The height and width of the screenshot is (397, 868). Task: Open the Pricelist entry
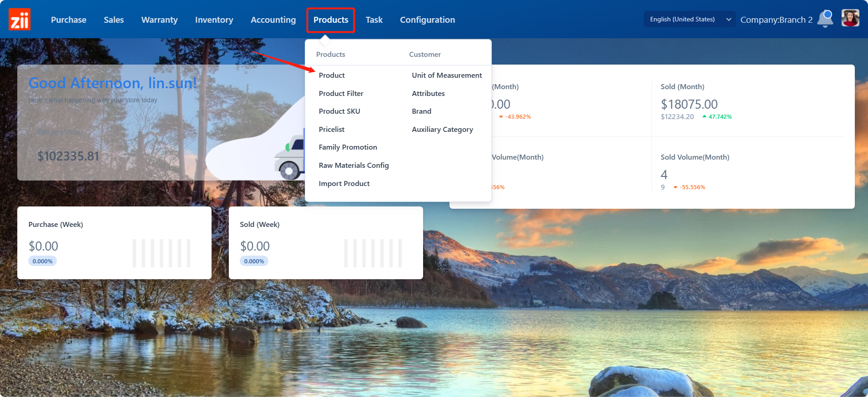coord(332,130)
